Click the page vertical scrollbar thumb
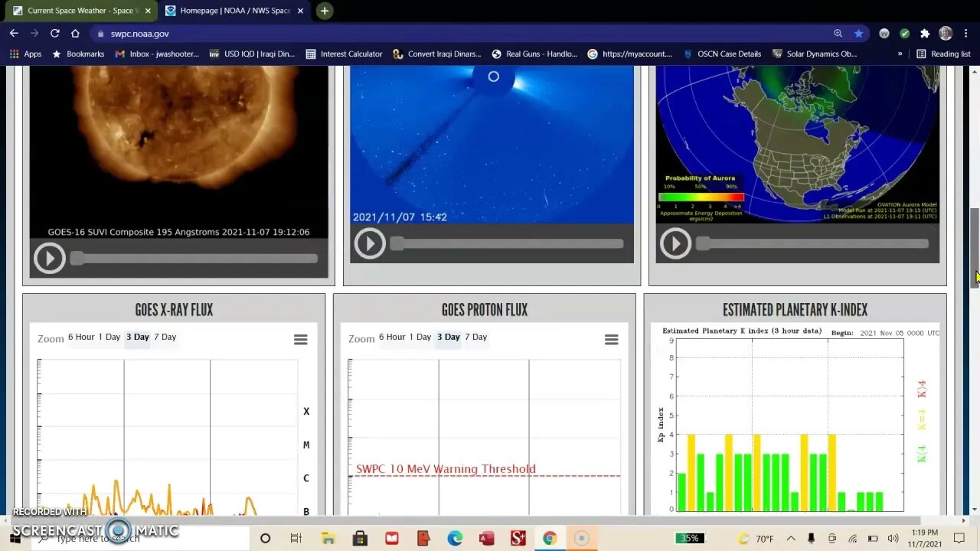 click(975, 247)
